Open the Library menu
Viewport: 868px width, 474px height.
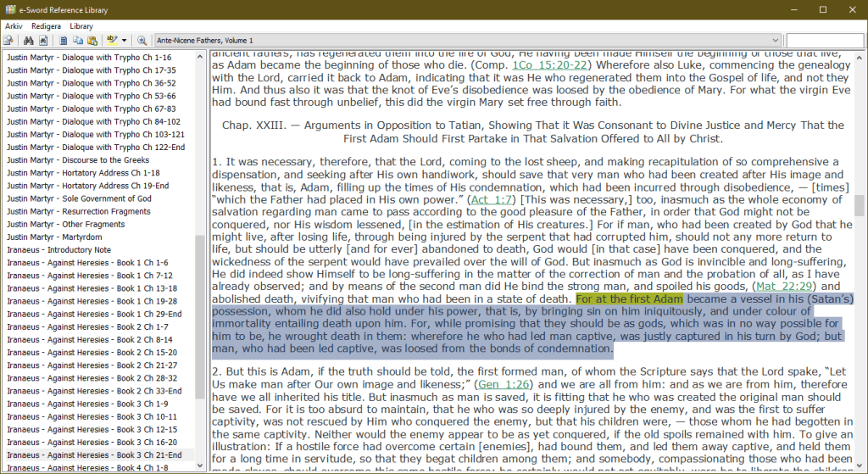click(81, 26)
